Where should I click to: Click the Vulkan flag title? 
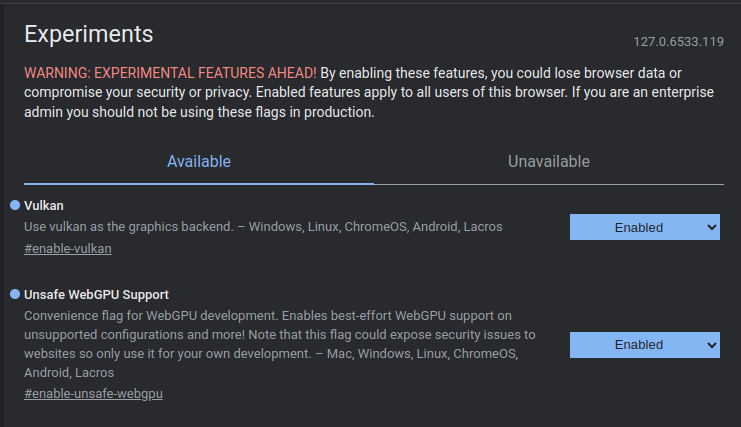[44, 205]
